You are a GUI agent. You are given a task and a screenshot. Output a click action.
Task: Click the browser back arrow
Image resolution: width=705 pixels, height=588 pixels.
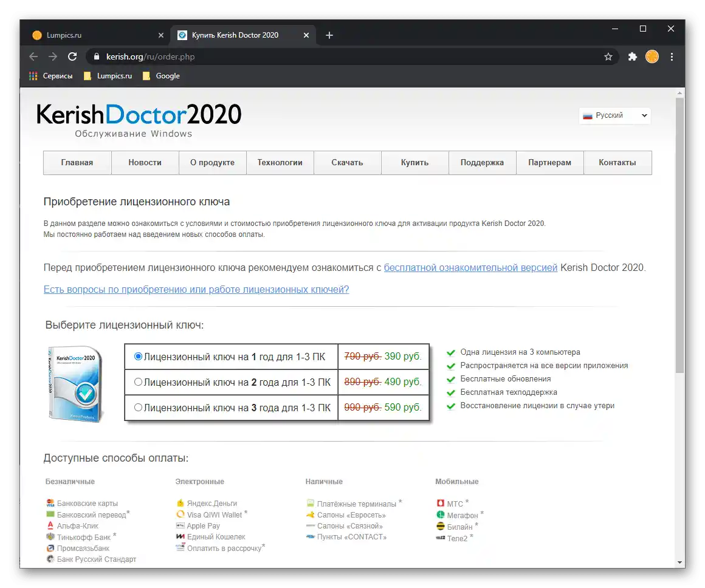(33, 56)
